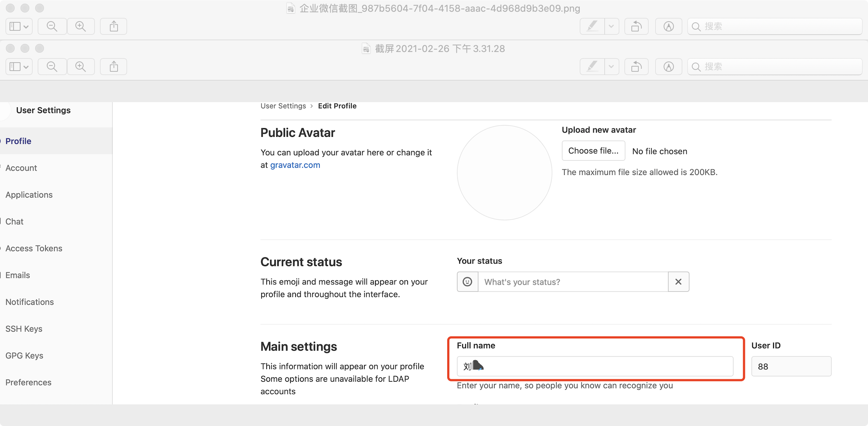Zoom in using the magnifier plus icon
The height and width of the screenshot is (426, 868).
point(81,26)
